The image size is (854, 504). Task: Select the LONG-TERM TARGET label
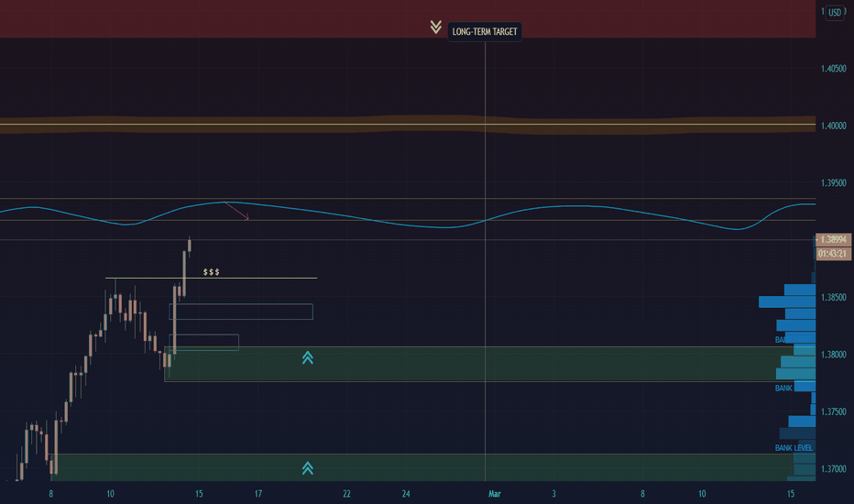(x=484, y=31)
